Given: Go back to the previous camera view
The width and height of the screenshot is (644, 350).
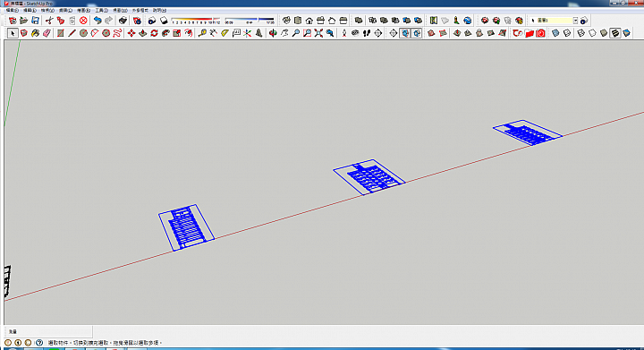Looking at the screenshot, I should tap(330, 33).
